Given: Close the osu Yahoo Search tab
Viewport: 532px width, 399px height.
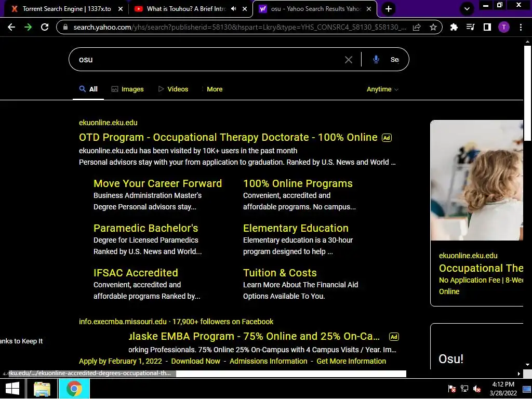Looking at the screenshot, I should click(x=369, y=9).
